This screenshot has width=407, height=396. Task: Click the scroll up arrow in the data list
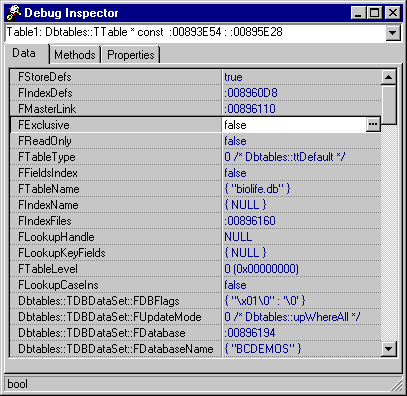click(388, 77)
